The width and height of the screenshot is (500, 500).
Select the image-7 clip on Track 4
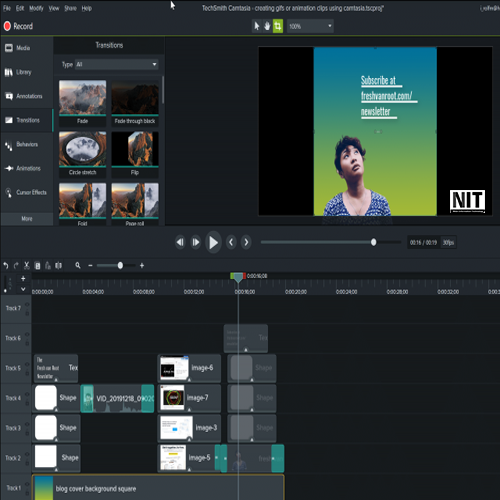(189, 398)
